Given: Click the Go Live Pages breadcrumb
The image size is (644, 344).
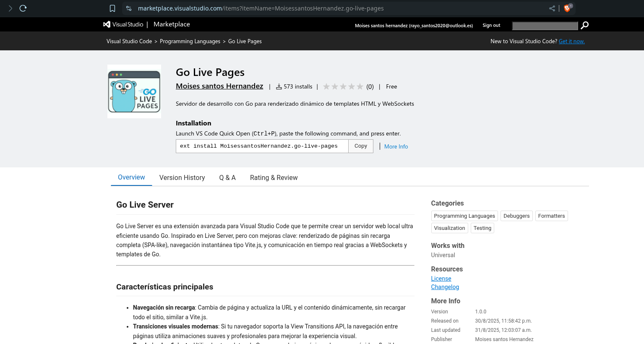Looking at the screenshot, I should pyautogui.click(x=245, y=41).
